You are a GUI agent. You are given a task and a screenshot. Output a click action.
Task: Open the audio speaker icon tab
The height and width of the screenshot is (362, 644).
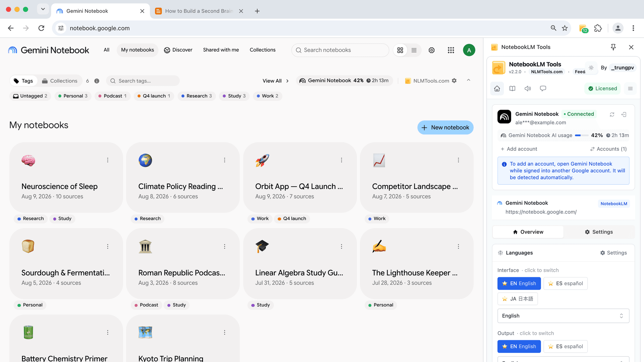coord(528,88)
